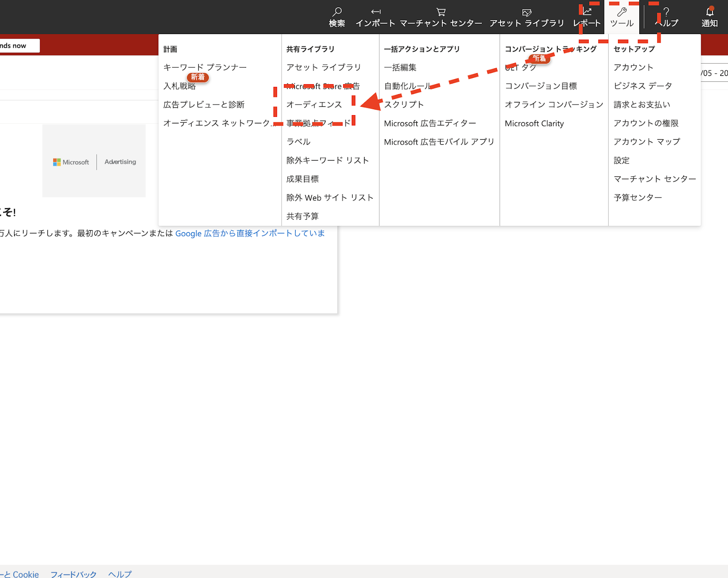Open ヘルプ question mark icon
Image resolution: width=728 pixels, height=578 pixels.
[x=666, y=12]
